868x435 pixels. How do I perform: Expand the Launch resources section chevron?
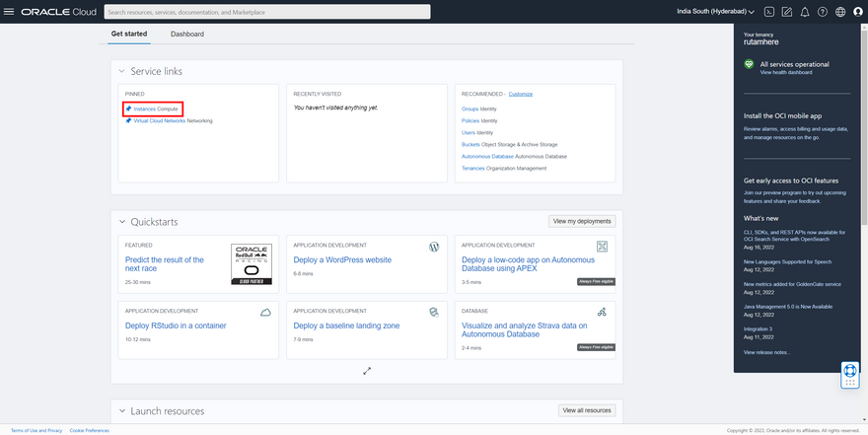click(x=121, y=410)
